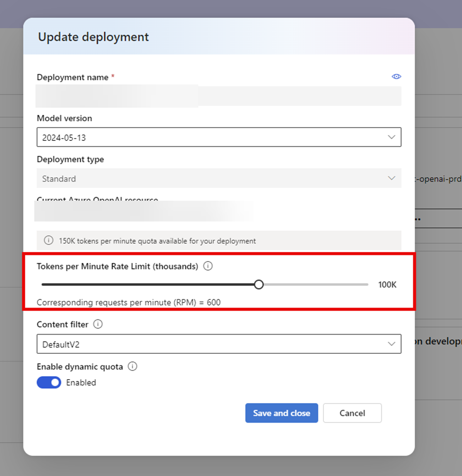Image resolution: width=462 pixels, height=476 pixels.
Task: Click info icon in 150K quota banner
Action: pos(49,241)
